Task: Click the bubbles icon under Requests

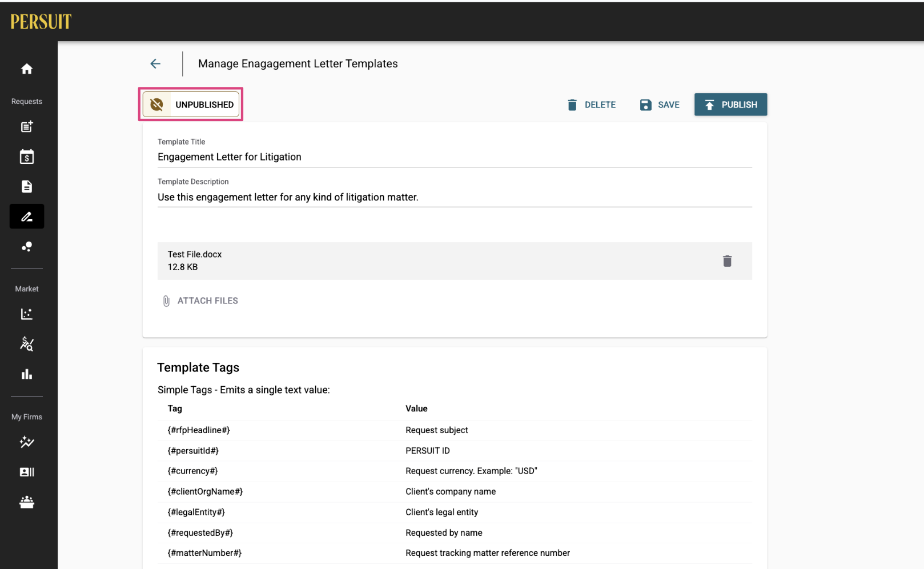Action: (27, 247)
